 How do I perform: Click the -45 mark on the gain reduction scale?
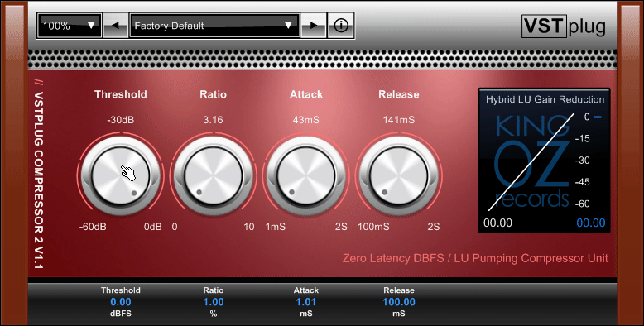point(583,182)
